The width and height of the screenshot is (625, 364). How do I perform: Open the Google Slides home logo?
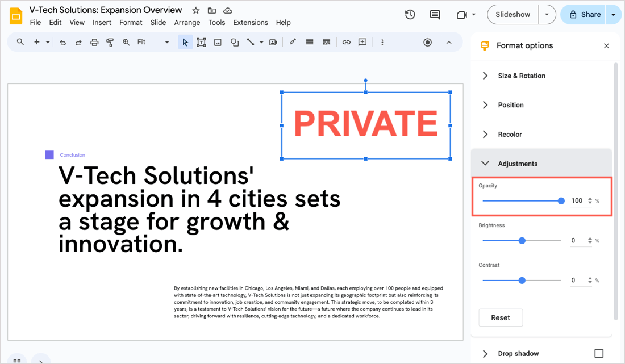[x=16, y=16]
